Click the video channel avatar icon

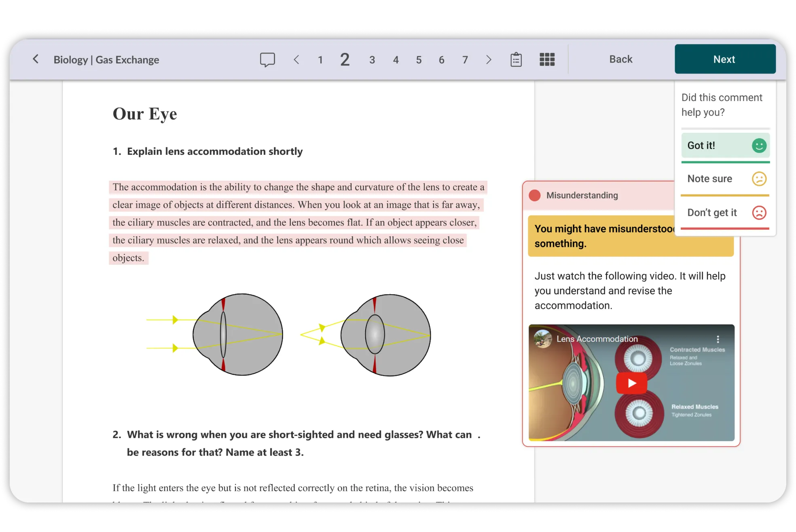point(543,339)
